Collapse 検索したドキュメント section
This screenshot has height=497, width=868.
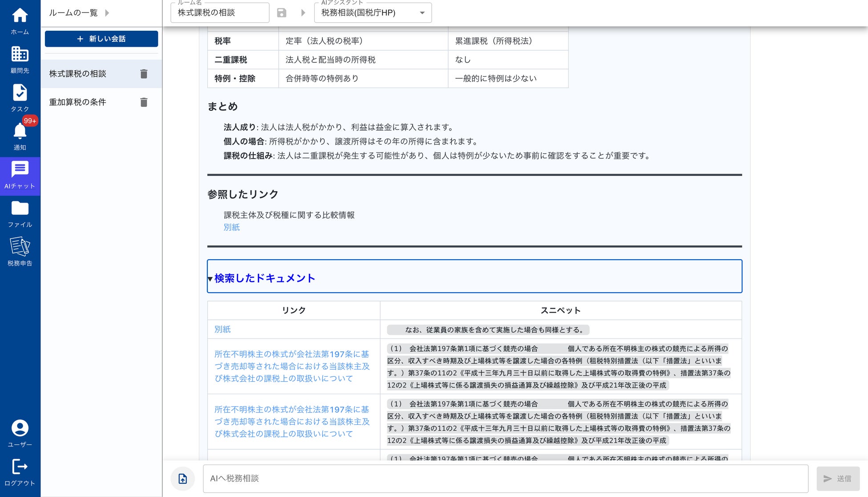point(475,276)
